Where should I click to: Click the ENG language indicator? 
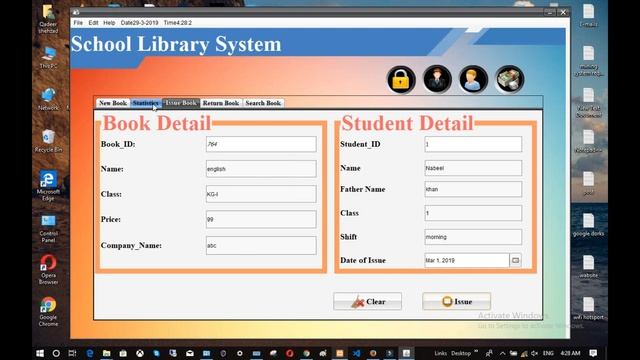coord(548,353)
